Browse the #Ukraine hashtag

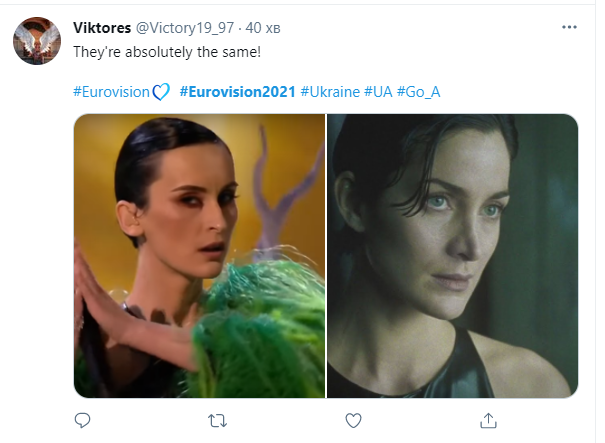(330, 92)
